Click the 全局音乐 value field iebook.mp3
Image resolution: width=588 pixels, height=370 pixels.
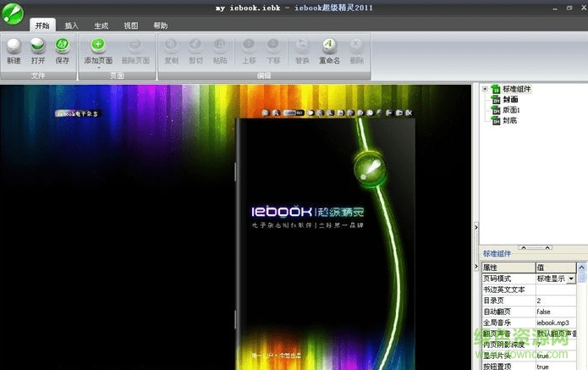555,323
